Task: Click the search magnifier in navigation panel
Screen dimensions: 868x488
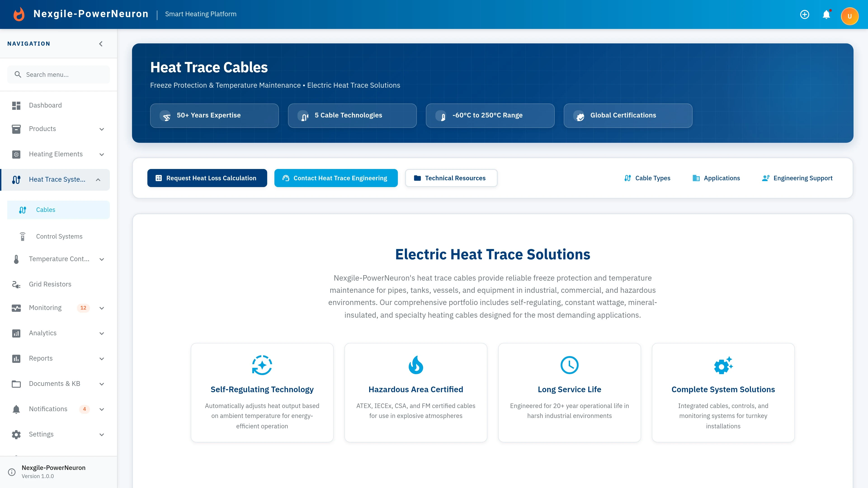Action: point(18,74)
